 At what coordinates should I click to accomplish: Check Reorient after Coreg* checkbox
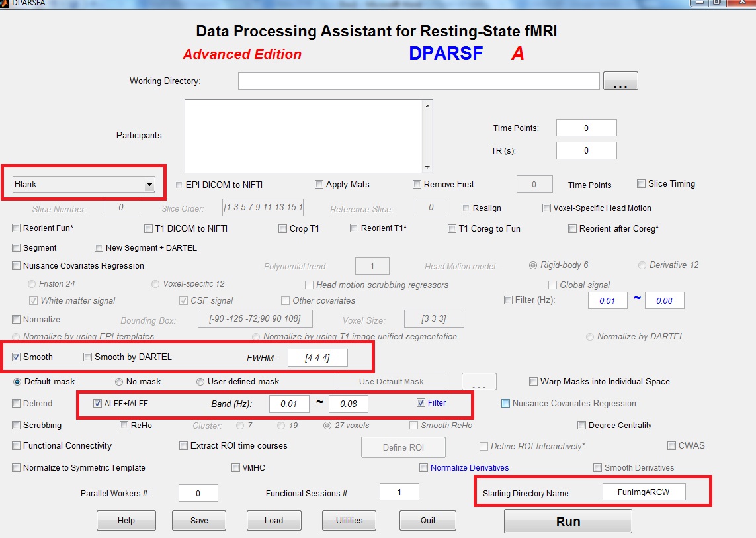click(x=572, y=228)
